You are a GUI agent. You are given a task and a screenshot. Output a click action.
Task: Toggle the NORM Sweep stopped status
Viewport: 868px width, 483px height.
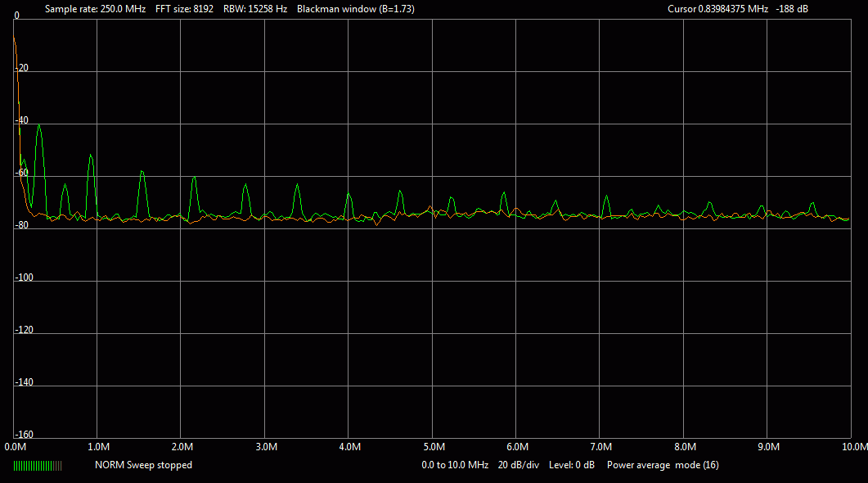143,465
